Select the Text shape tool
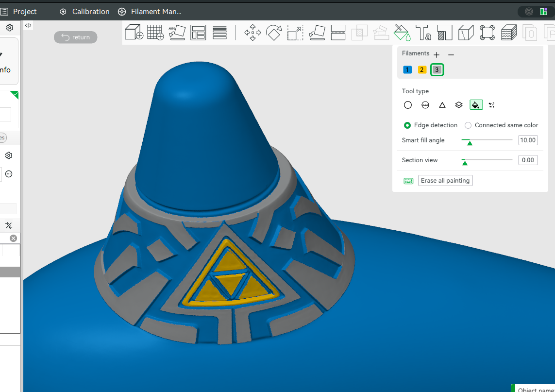The height and width of the screenshot is (392, 555). 423,33
